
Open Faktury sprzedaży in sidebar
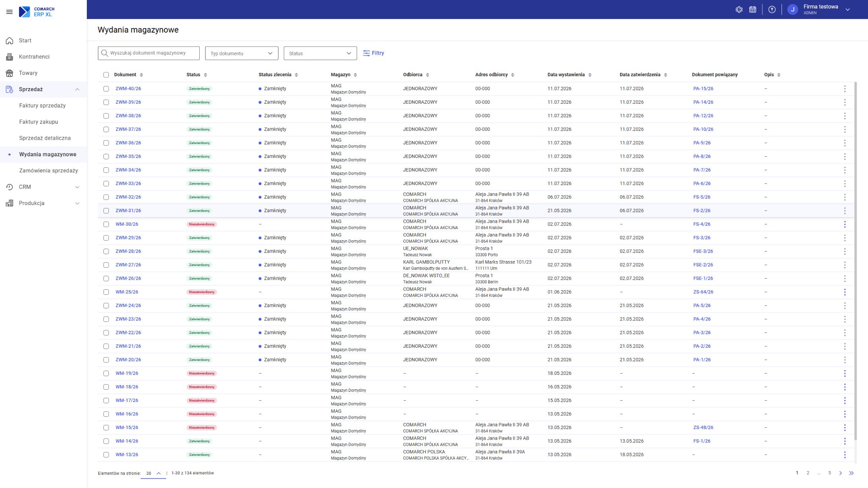pos(42,105)
